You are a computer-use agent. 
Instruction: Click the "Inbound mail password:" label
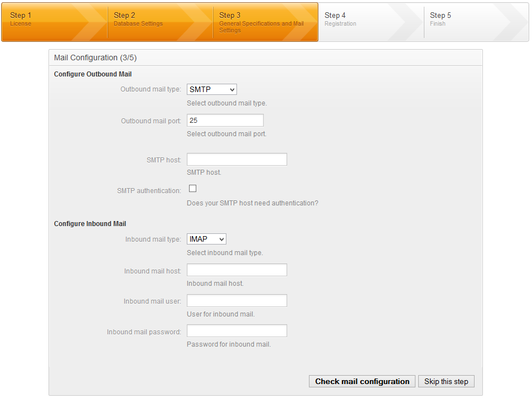pyautogui.click(x=144, y=332)
